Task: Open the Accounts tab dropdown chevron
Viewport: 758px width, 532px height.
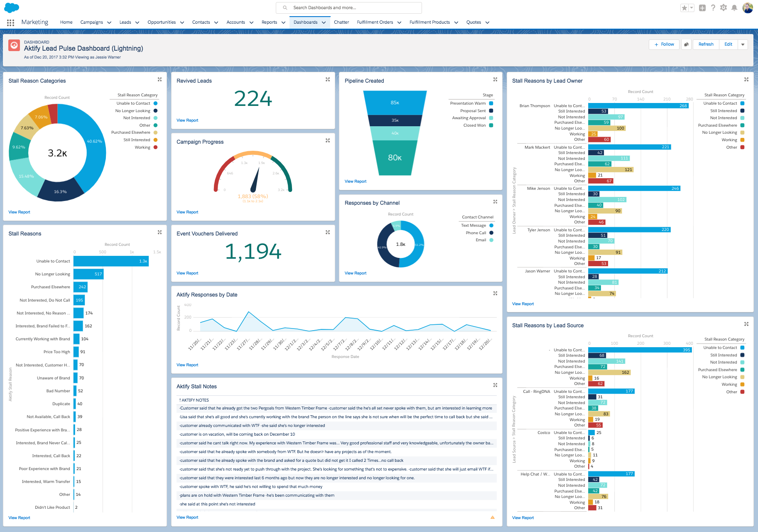Action: (x=251, y=22)
